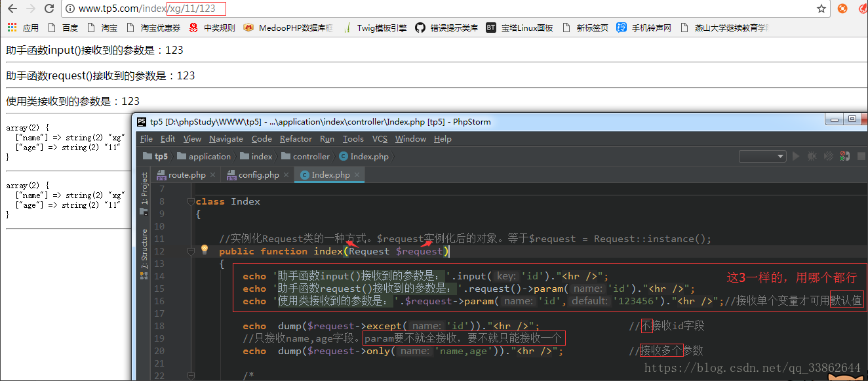Close the route.php tab
868x381 pixels.
coord(212,175)
